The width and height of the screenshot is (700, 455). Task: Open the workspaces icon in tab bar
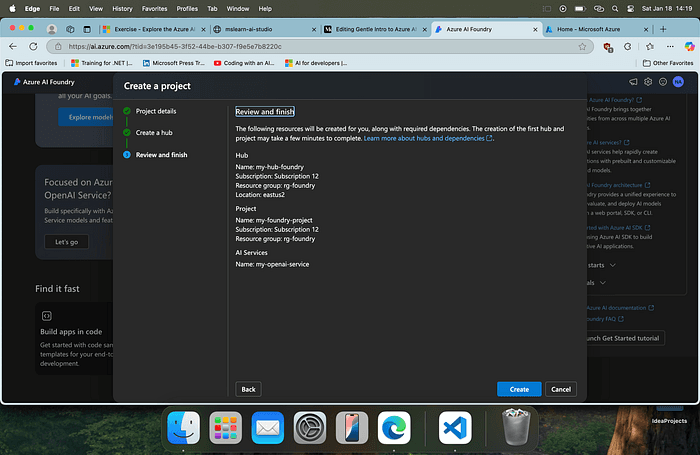70,29
